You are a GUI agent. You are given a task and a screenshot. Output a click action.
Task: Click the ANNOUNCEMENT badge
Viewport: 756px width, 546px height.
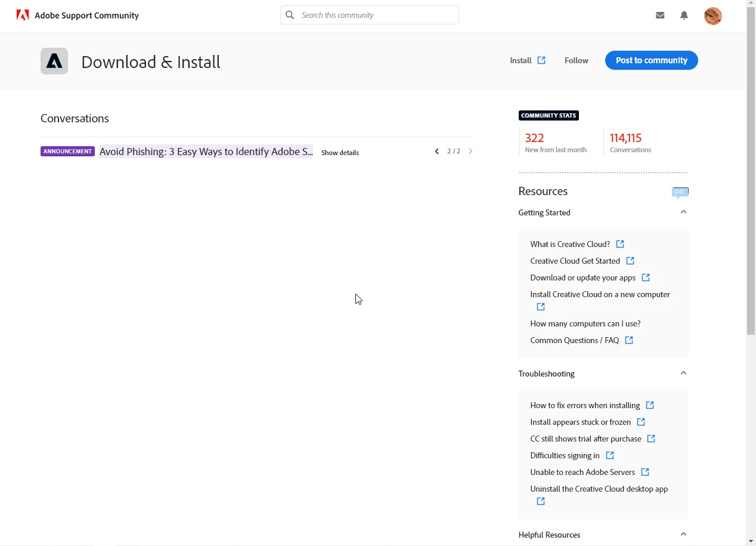point(67,152)
